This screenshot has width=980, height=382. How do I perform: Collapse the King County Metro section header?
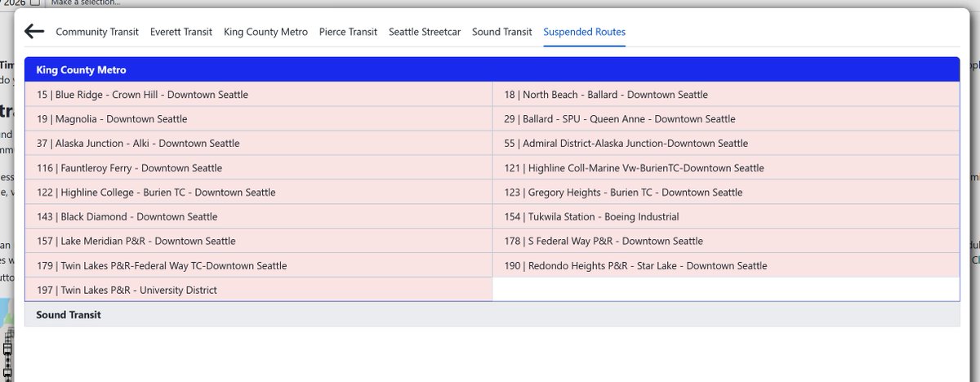[492, 70]
